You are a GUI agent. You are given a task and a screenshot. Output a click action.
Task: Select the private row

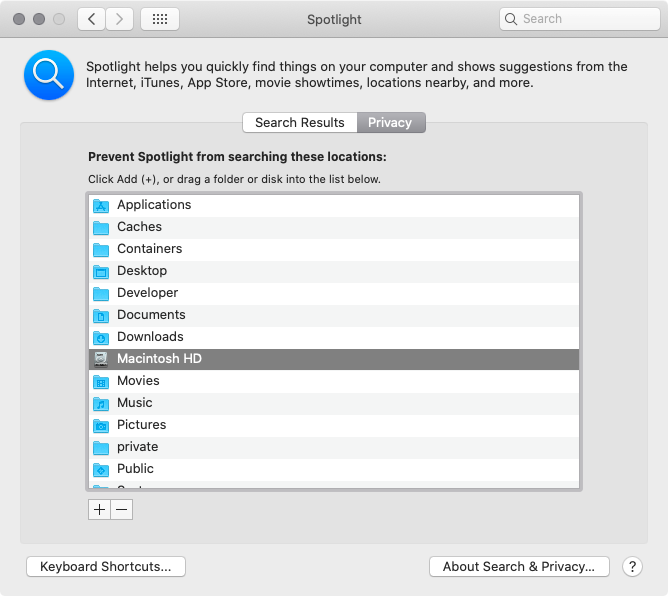pos(334,447)
